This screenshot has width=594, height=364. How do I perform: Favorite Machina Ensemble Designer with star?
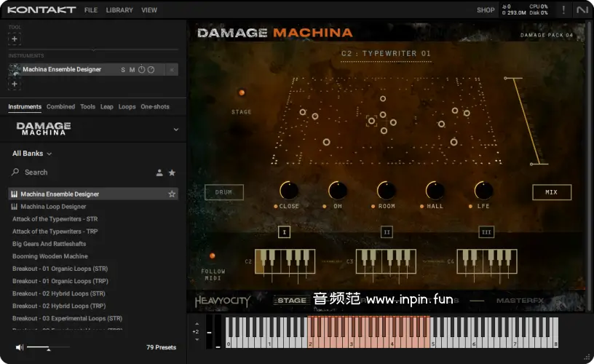tap(172, 194)
